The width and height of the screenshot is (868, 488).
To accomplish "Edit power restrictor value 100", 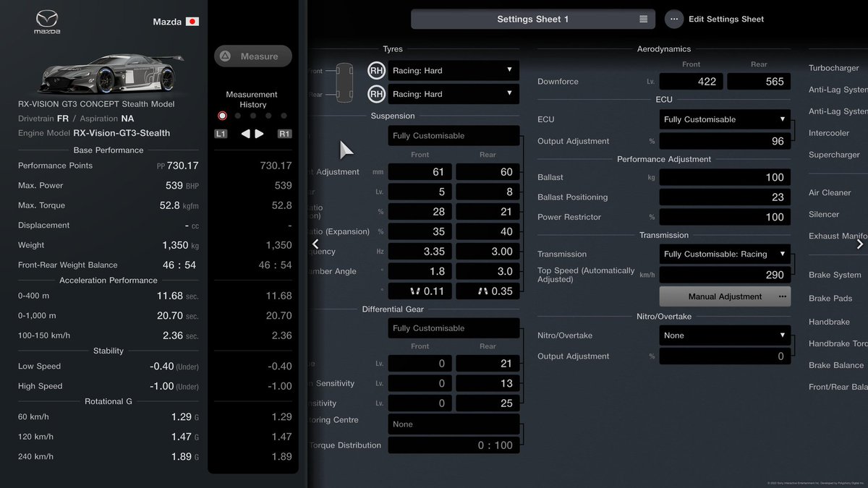I will [725, 217].
